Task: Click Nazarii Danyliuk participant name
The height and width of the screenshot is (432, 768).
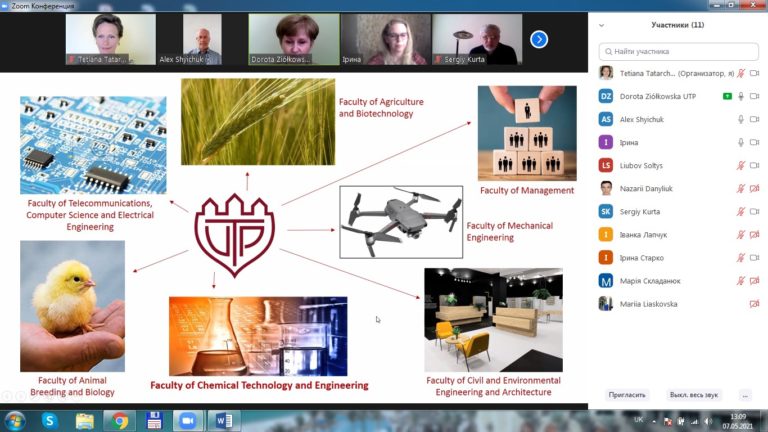Action: 646,189
